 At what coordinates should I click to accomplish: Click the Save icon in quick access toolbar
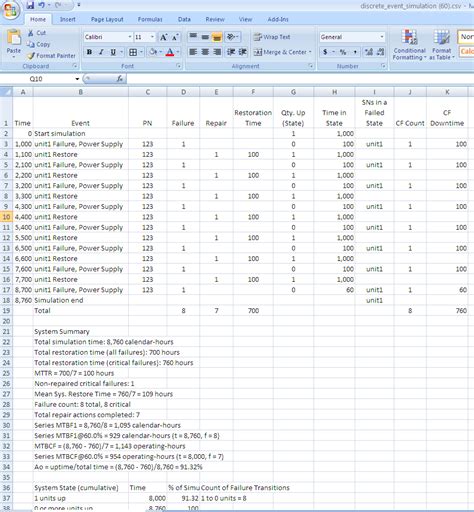pyautogui.click(x=30, y=5)
